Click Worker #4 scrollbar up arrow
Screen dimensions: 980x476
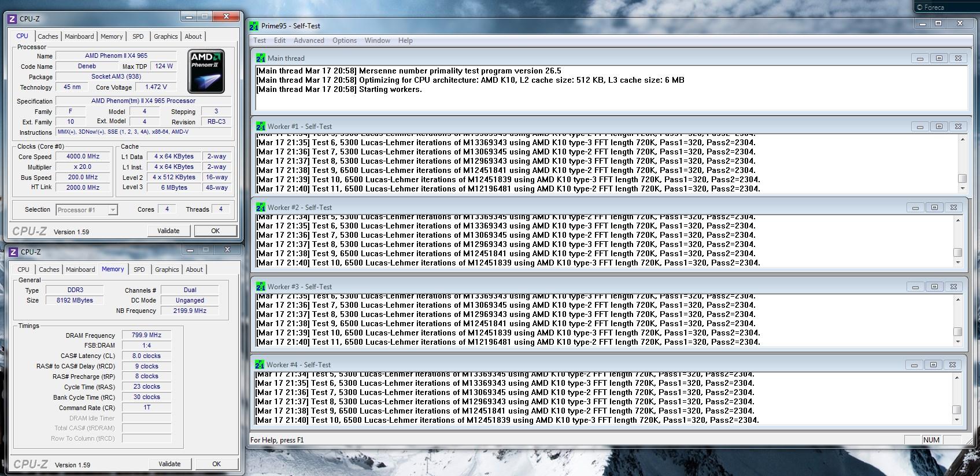[x=956, y=378]
